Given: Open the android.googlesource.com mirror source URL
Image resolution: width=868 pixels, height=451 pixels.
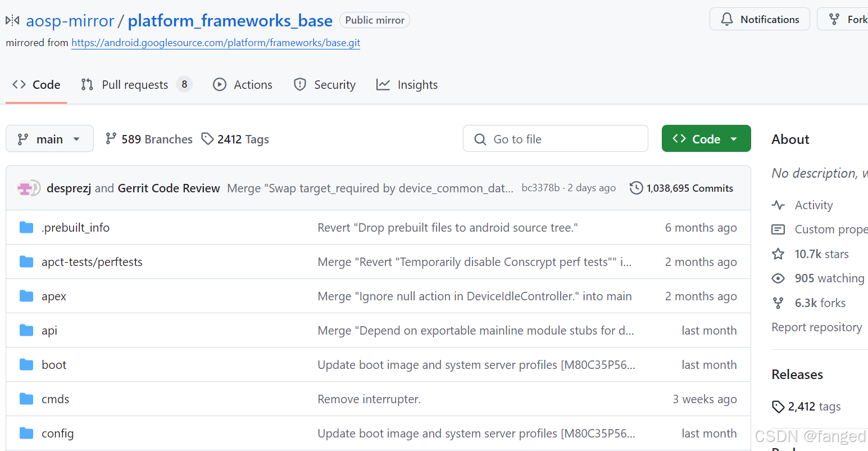Looking at the screenshot, I should pos(216,43).
